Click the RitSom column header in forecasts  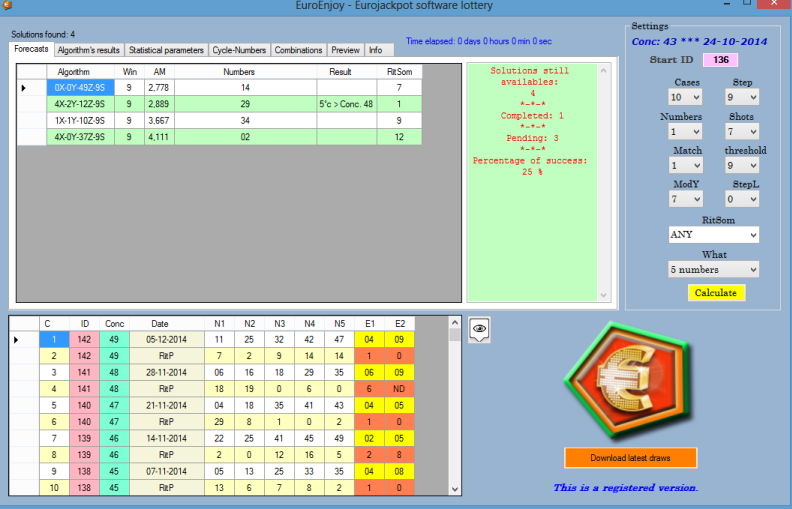pyautogui.click(x=399, y=72)
